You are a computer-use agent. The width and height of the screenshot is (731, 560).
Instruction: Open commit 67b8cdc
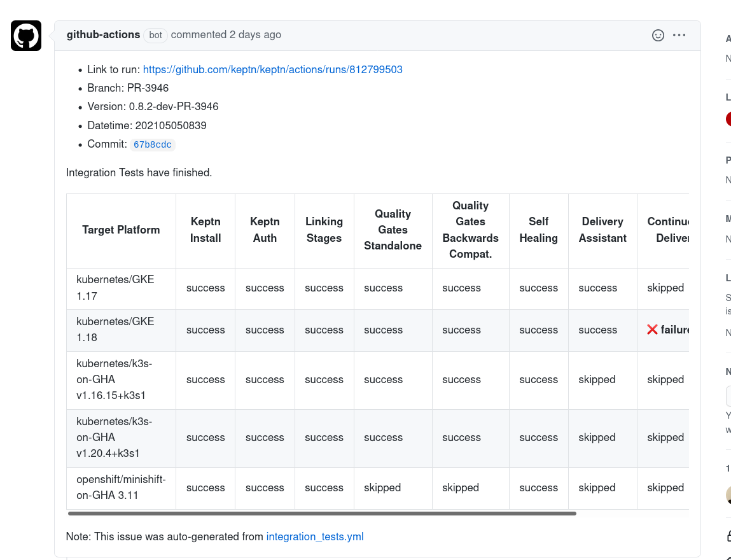click(x=153, y=144)
